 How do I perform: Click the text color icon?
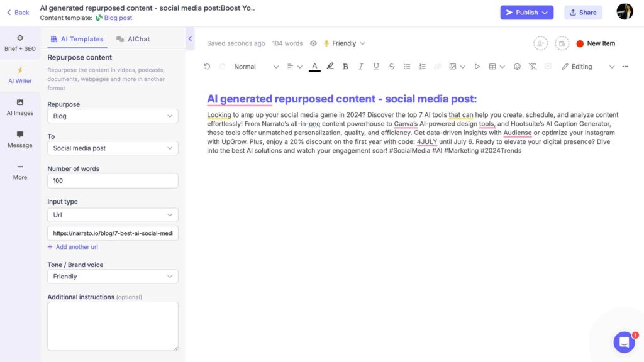(314, 67)
